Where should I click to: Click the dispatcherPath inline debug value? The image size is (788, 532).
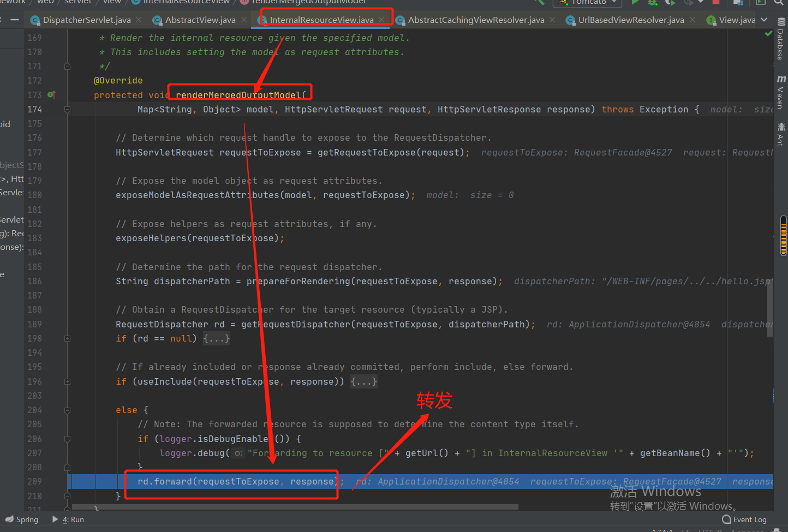coord(643,282)
